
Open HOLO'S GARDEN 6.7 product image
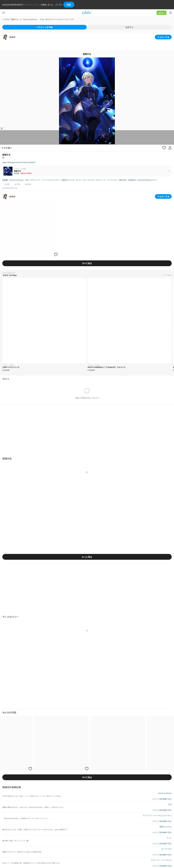(129, 320)
